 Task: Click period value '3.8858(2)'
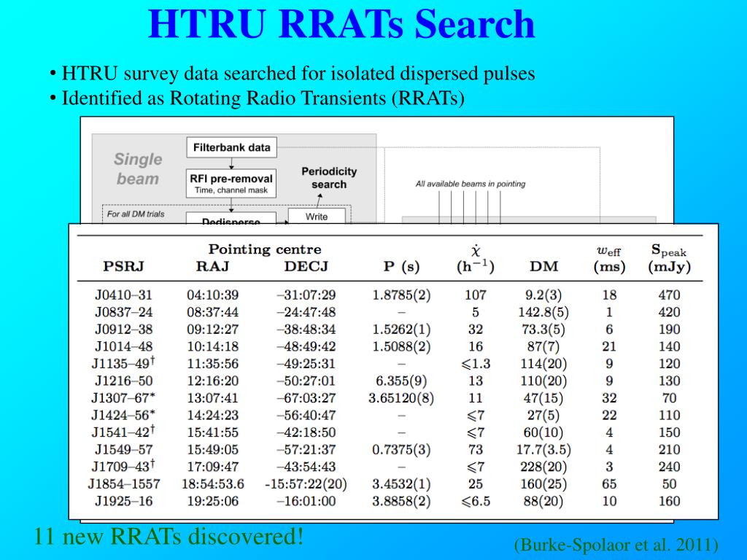[401, 502]
